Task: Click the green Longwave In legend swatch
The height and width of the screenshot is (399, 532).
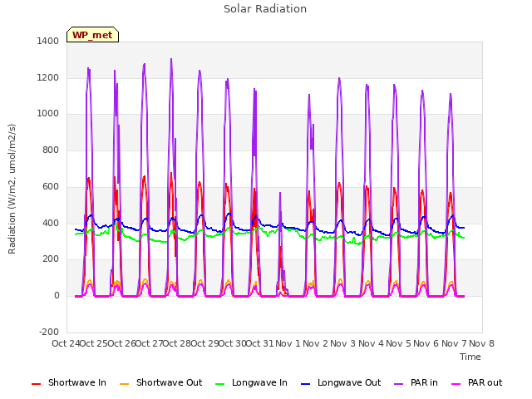Action: pos(220,384)
